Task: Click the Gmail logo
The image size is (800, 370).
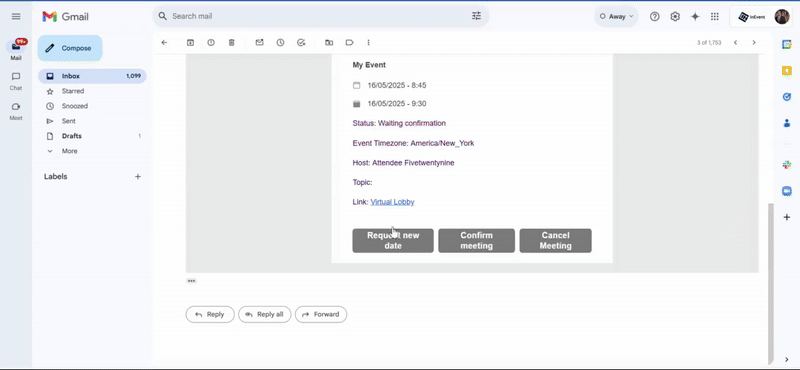Action: pos(65,17)
